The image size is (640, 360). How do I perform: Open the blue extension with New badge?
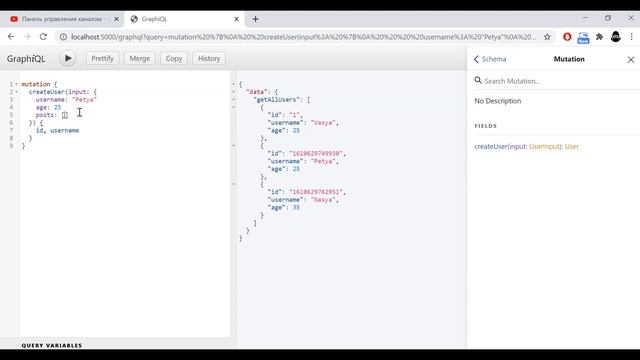pos(583,38)
